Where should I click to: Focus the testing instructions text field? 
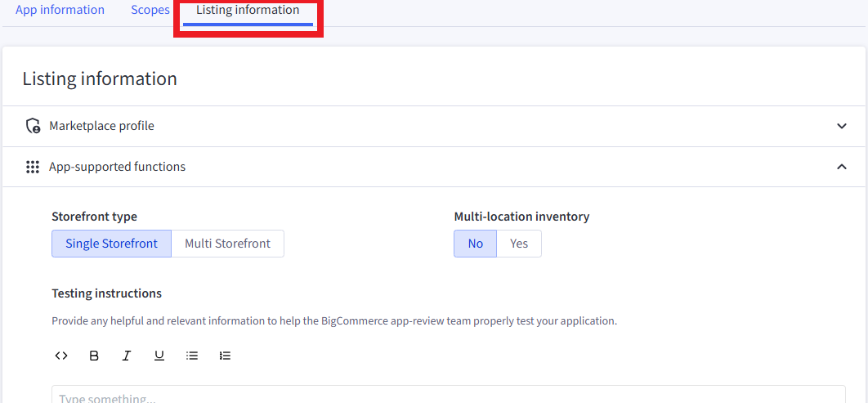coord(448,395)
